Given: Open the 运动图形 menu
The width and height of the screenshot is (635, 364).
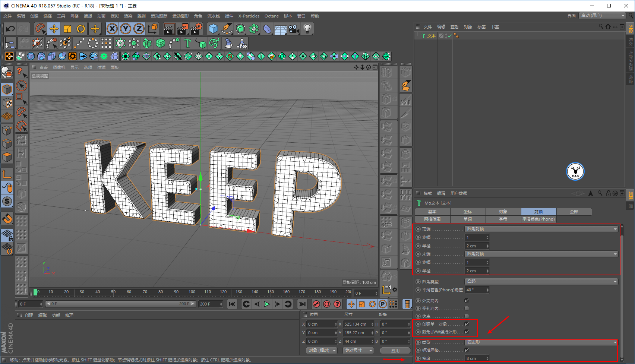Looking at the screenshot, I should coord(180,16).
